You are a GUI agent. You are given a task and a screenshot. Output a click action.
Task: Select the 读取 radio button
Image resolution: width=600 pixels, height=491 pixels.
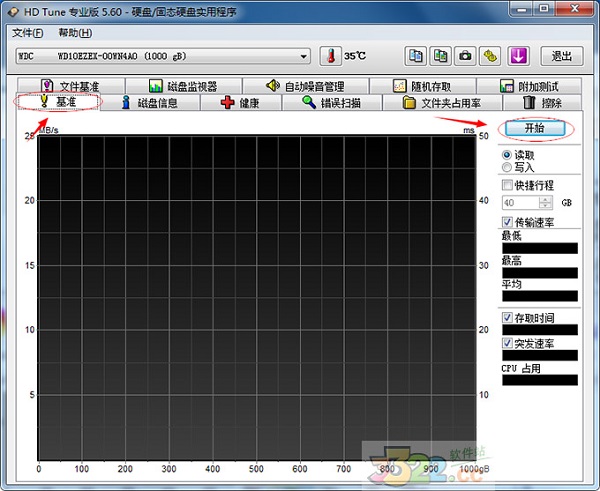click(x=507, y=155)
